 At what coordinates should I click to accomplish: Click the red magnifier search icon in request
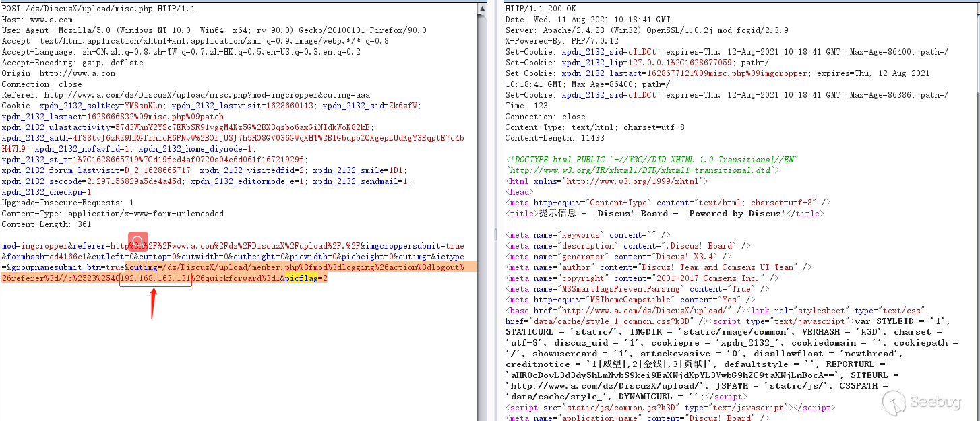pos(138,240)
